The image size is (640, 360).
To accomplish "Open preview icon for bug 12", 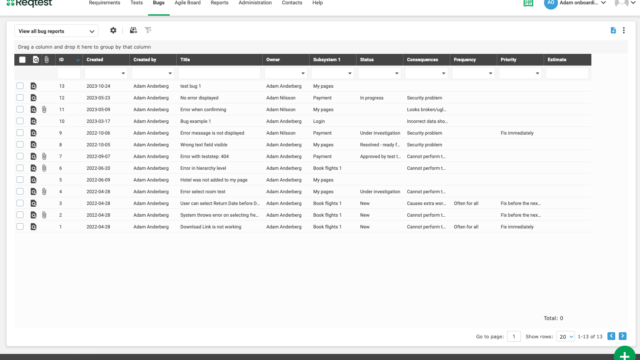I will pos(33,98).
